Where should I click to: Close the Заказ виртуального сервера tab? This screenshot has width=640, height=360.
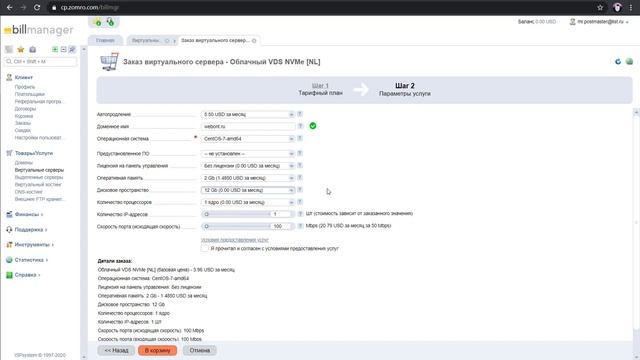click(254, 40)
